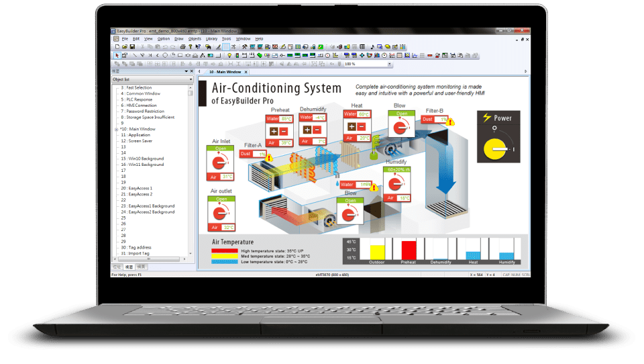Close the 10 - Main Window tab

246,72
